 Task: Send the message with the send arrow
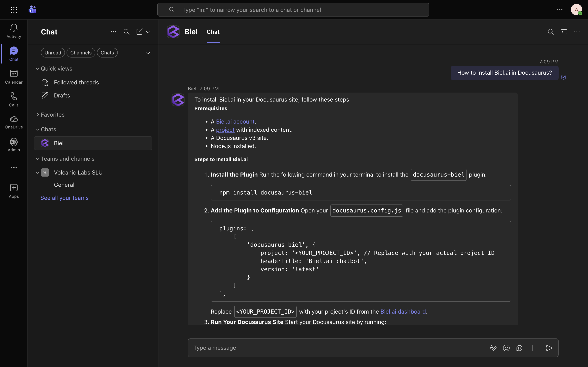point(549,348)
